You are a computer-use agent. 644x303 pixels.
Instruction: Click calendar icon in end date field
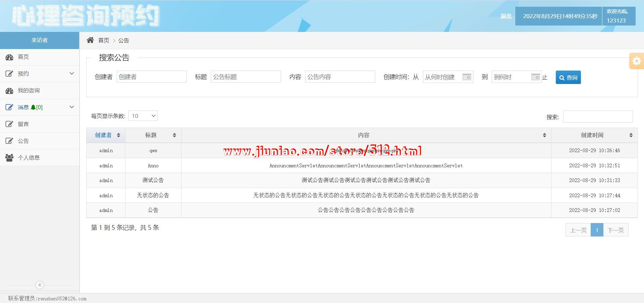(535, 77)
